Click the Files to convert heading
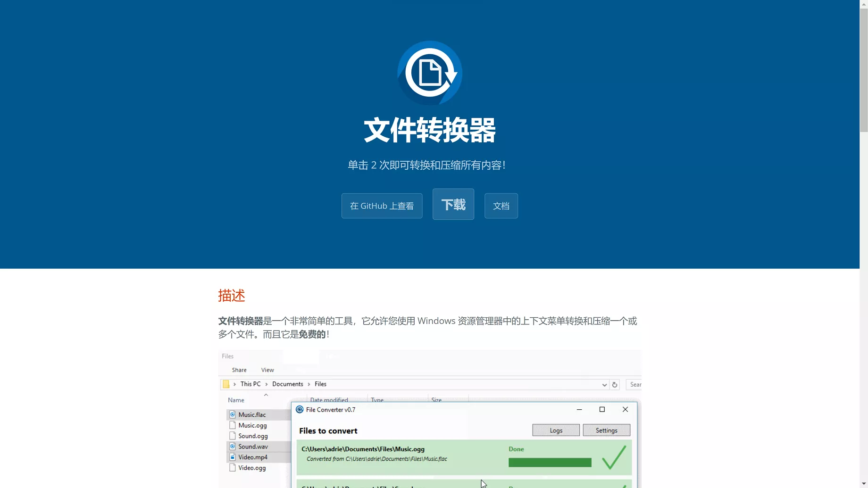Screen dimensions: 868x488 [x=328, y=431]
